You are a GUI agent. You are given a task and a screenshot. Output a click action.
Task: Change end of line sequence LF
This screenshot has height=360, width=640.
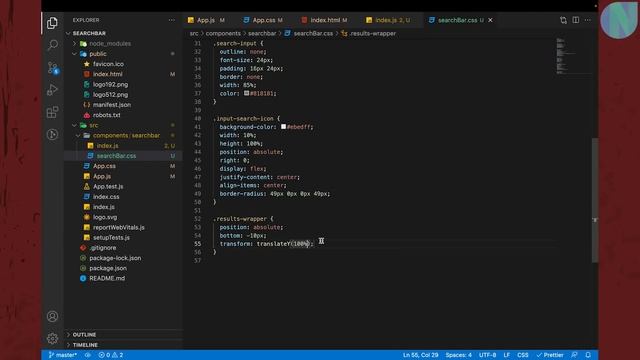point(507,355)
